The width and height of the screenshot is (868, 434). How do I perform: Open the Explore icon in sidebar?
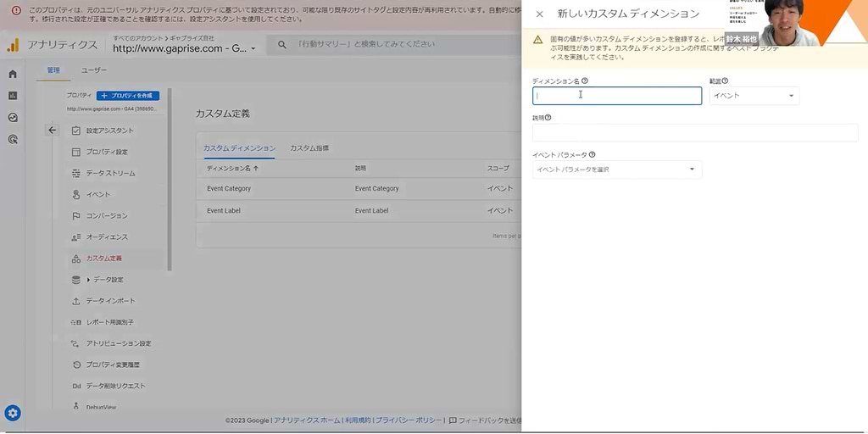pyautogui.click(x=13, y=117)
